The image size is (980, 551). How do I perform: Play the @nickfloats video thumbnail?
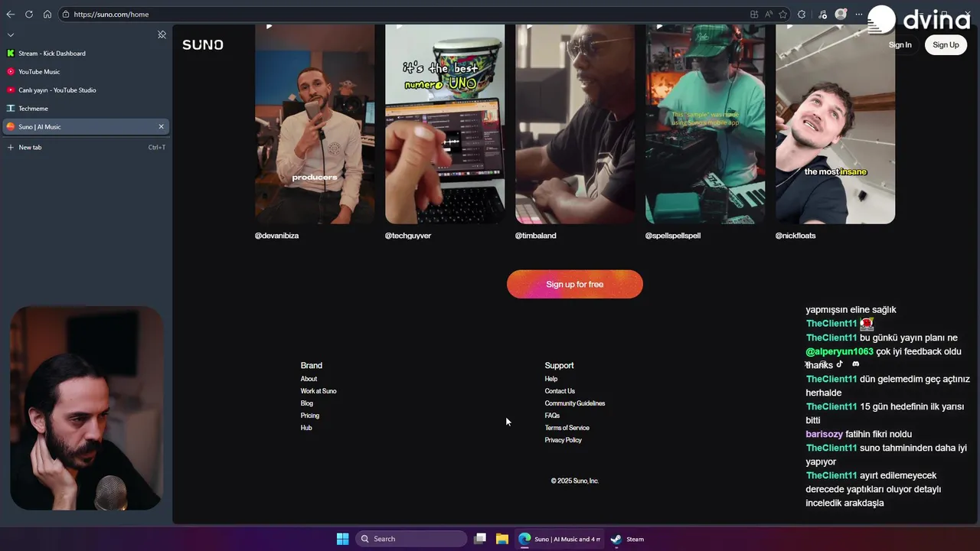click(835, 124)
